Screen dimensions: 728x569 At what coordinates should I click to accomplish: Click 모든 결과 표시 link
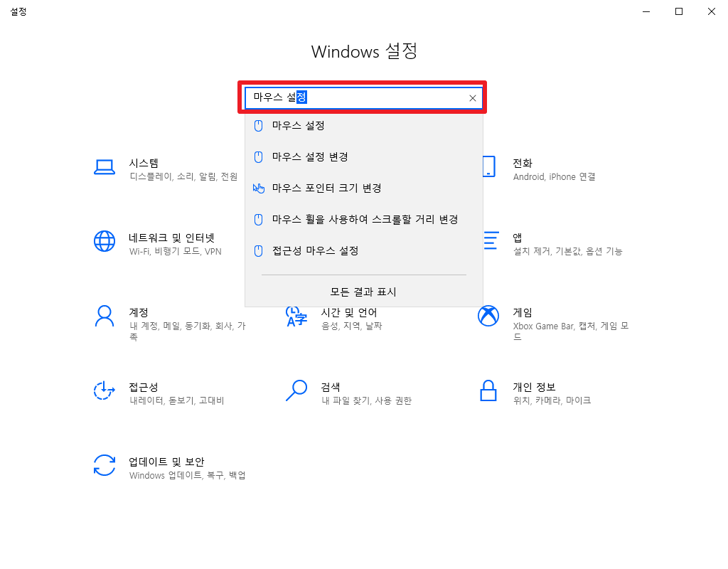(x=363, y=292)
